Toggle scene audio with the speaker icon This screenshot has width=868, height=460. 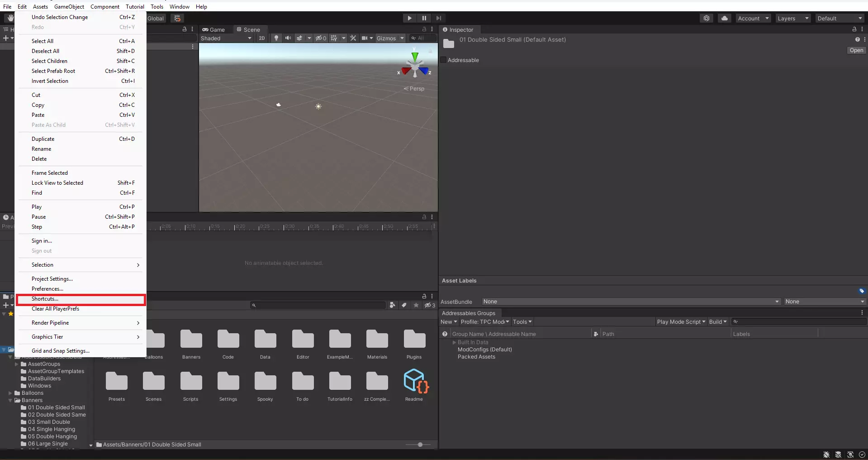(288, 38)
